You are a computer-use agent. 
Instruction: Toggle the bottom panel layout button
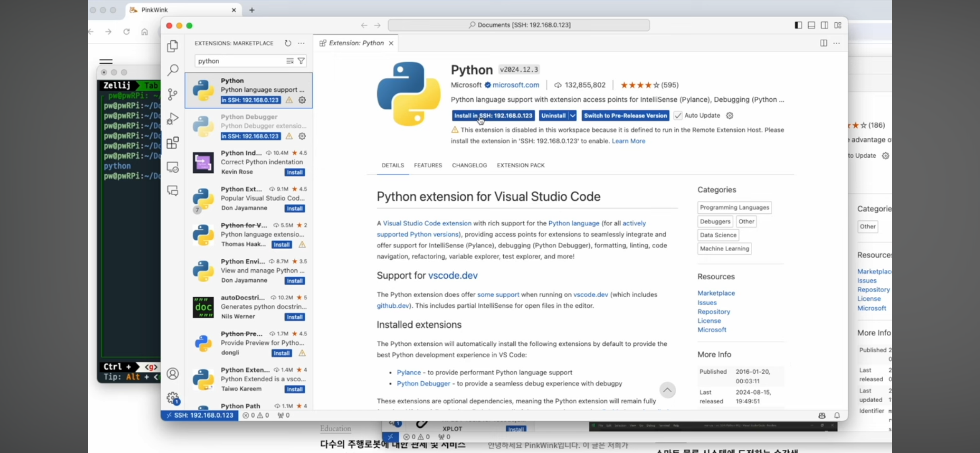point(811,25)
